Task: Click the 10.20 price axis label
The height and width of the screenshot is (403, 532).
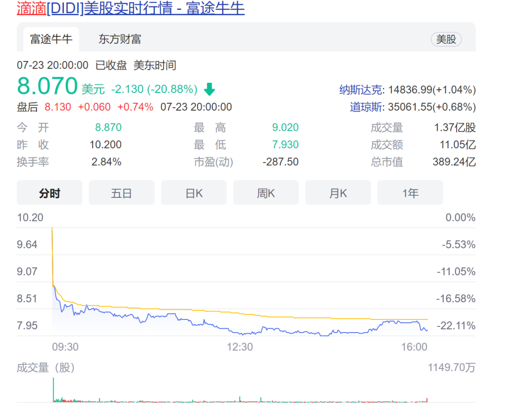Action: pyautogui.click(x=30, y=217)
